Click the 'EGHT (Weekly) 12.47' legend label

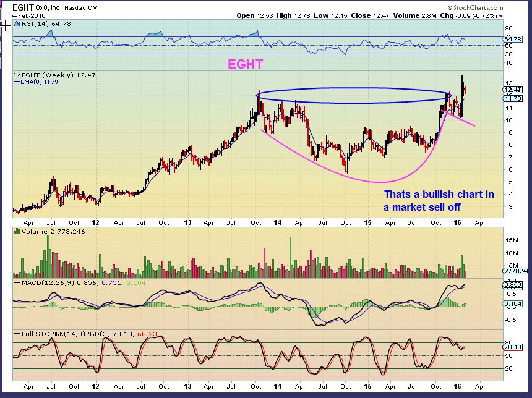coord(58,75)
